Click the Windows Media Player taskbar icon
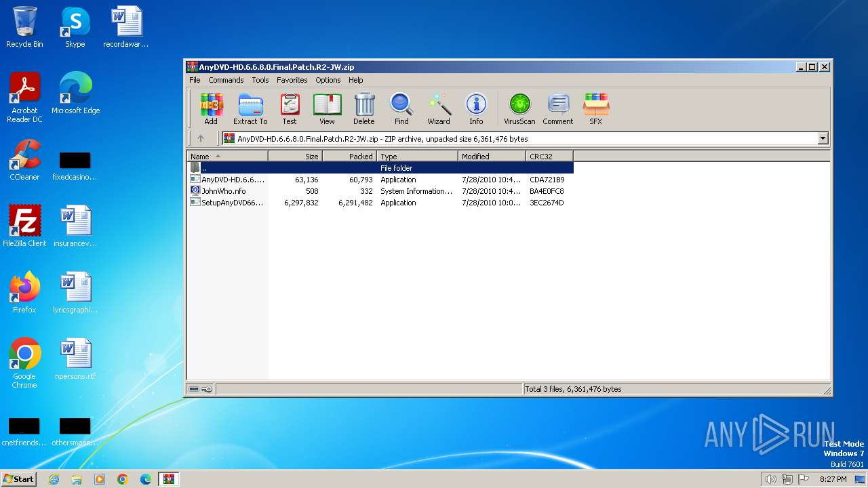Image resolution: width=868 pixels, height=488 pixels. click(100, 479)
